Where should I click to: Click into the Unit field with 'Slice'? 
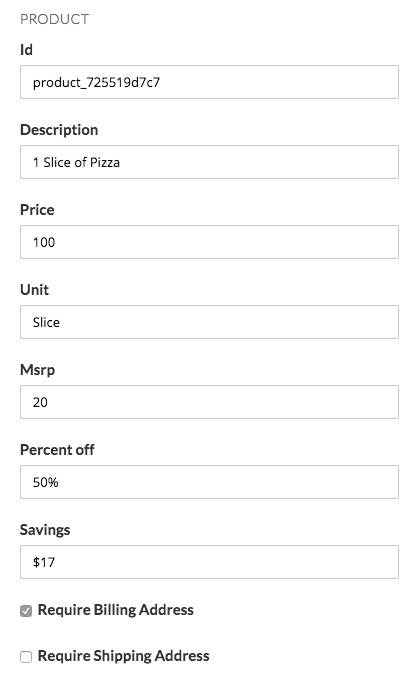click(209, 322)
